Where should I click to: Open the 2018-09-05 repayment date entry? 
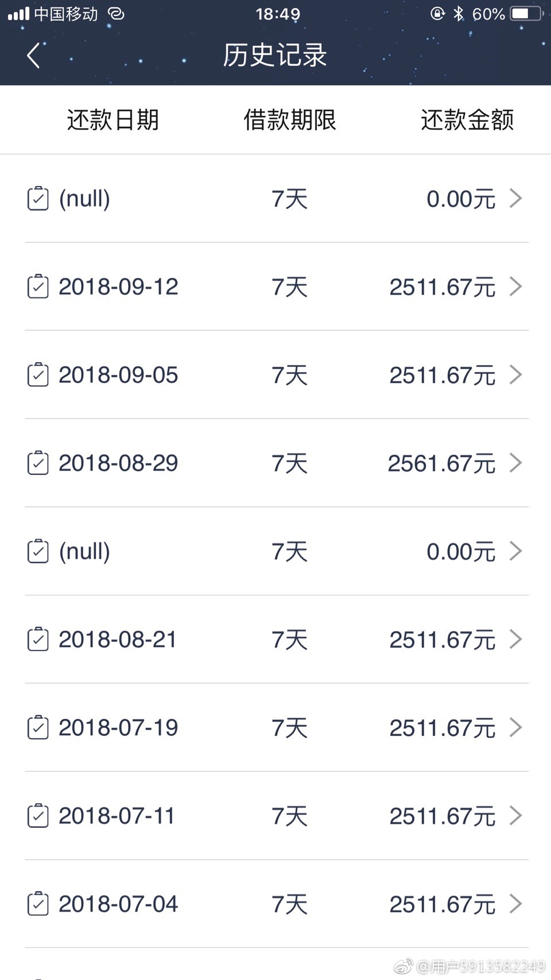[118, 375]
